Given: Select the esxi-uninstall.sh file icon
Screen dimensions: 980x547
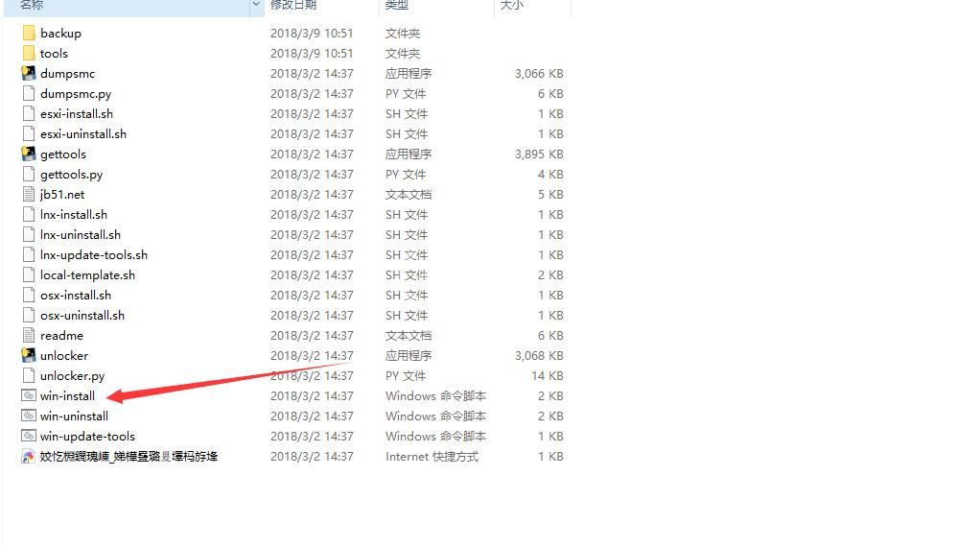Looking at the screenshot, I should click(28, 133).
